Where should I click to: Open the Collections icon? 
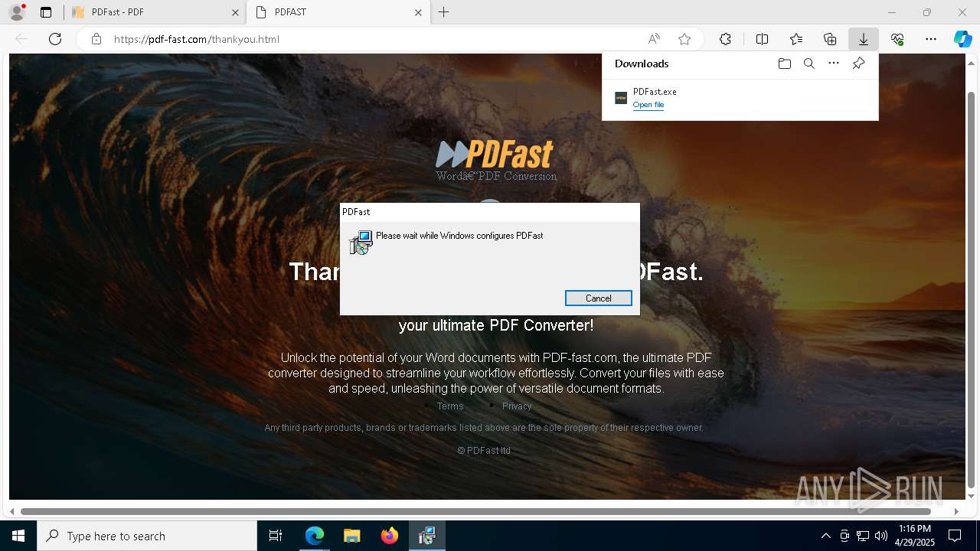pos(830,39)
